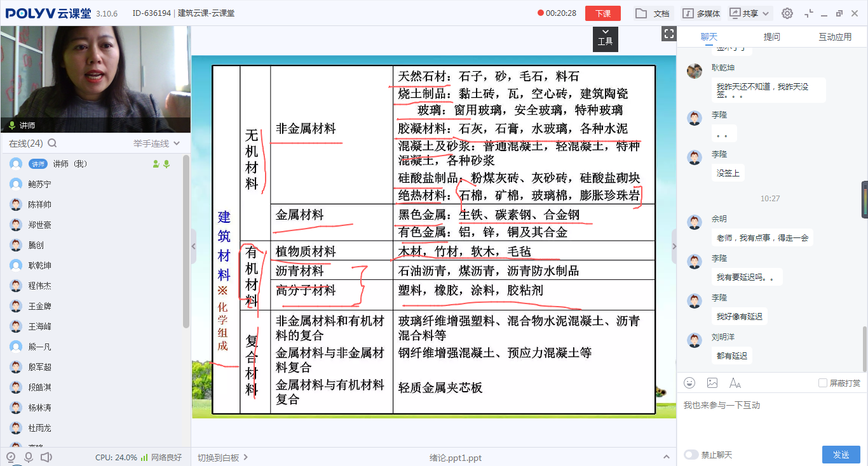The height and width of the screenshot is (466, 868).
Task: Open the settings gear in title bar
Action: pyautogui.click(x=787, y=13)
